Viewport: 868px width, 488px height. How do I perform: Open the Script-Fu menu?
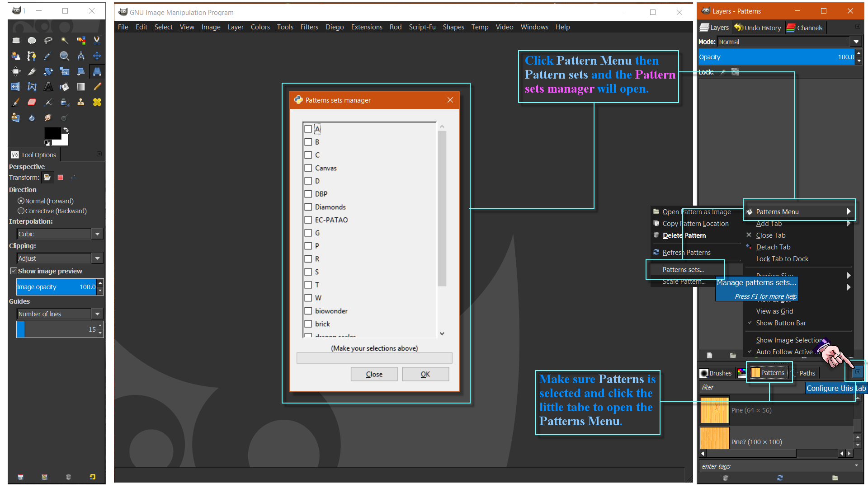(422, 27)
